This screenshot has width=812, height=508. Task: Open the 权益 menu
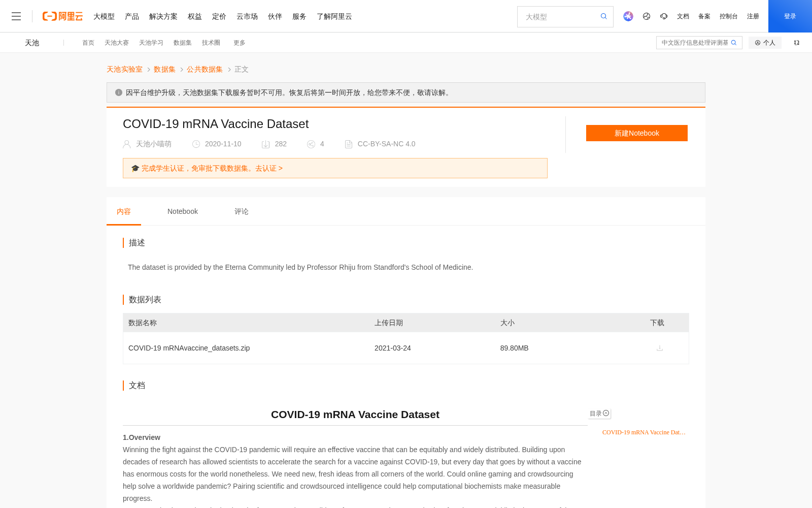click(195, 16)
